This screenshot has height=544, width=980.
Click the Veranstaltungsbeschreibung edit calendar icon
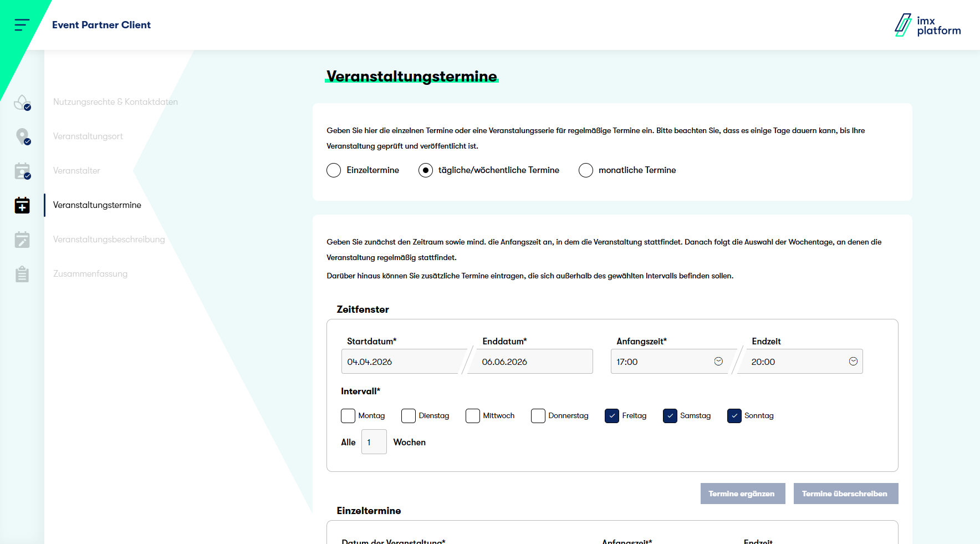[22, 240]
